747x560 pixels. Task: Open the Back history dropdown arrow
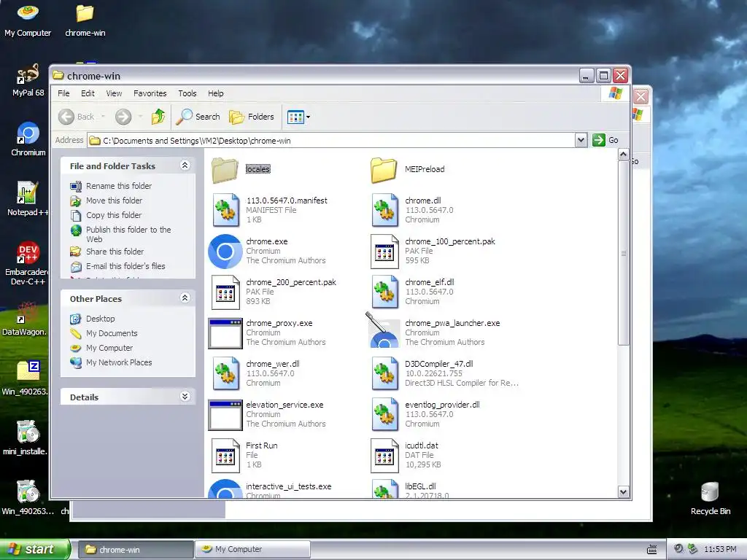(x=103, y=117)
